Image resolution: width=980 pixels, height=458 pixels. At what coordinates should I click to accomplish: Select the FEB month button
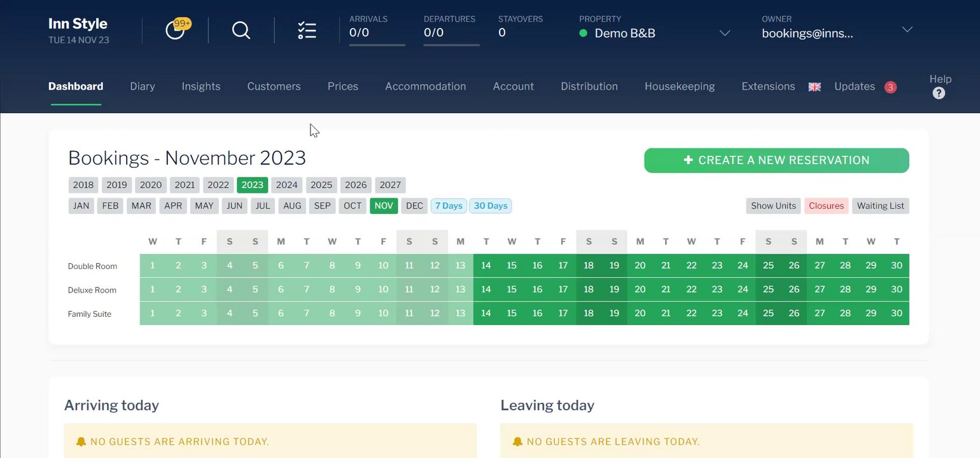(111, 206)
